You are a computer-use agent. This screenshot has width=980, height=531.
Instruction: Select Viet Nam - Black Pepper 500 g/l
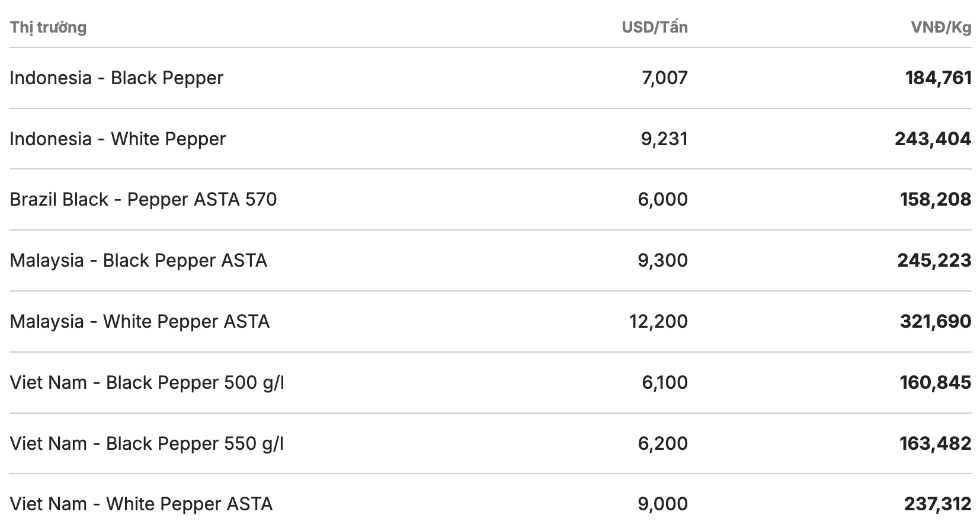[147, 383]
